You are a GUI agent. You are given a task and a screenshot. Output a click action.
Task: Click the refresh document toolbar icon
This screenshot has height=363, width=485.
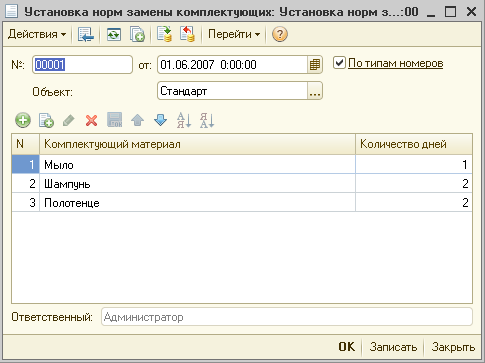114,34
